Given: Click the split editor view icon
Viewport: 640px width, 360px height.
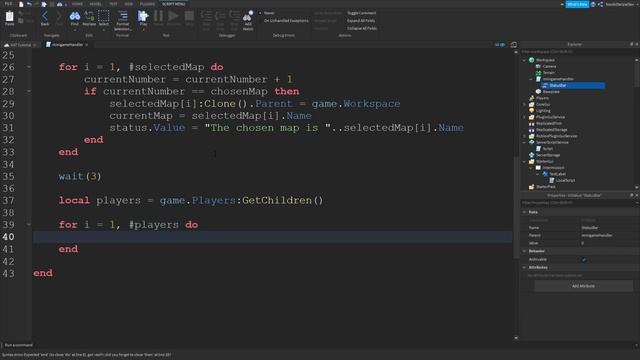Looking at the screenshot, I should [x=513, y=44].
